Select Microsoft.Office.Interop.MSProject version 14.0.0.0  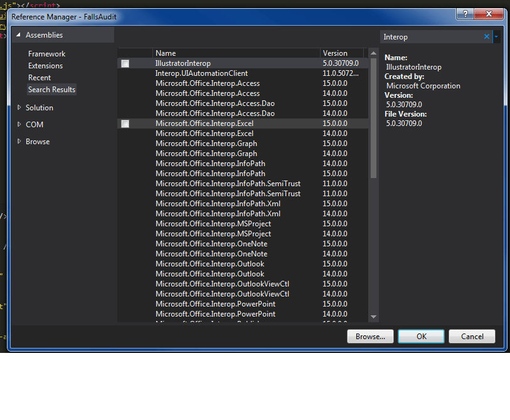point(243,234)
